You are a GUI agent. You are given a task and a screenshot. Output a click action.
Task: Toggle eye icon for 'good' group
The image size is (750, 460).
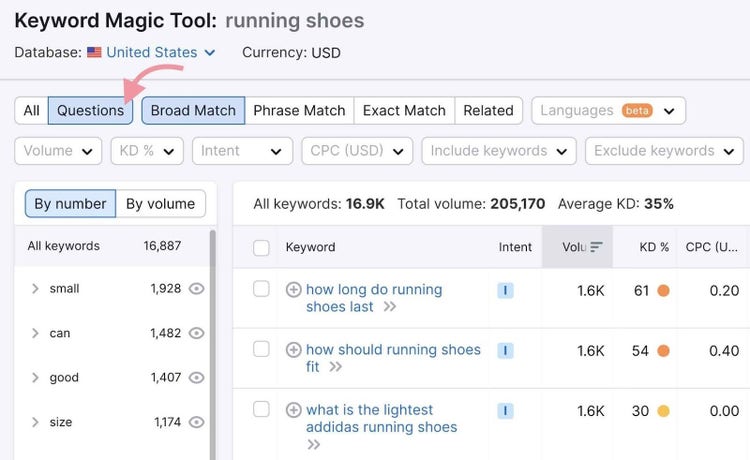[196, 377]
